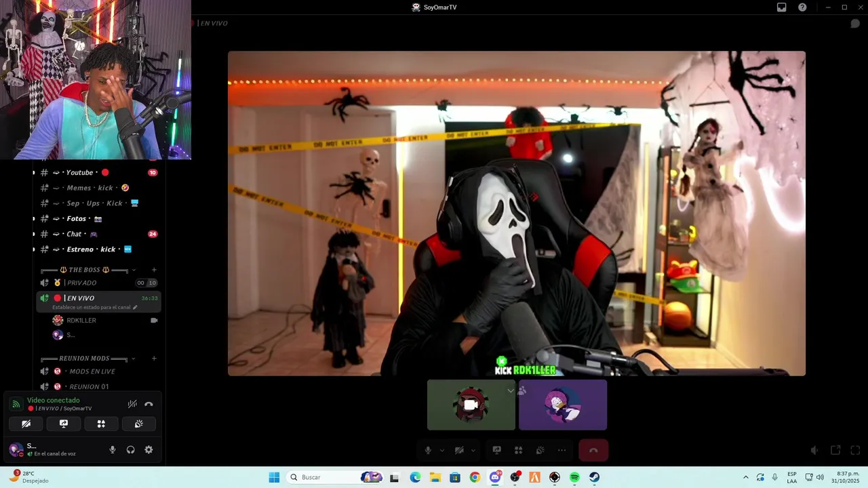The width and height of the screenshot is (868, 488).
Task: Add a channel to REUNION MODS category
Action: coord(154,359)
